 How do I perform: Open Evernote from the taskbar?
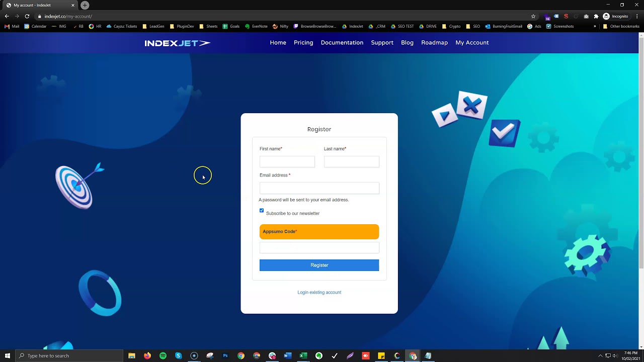(319, 356)
